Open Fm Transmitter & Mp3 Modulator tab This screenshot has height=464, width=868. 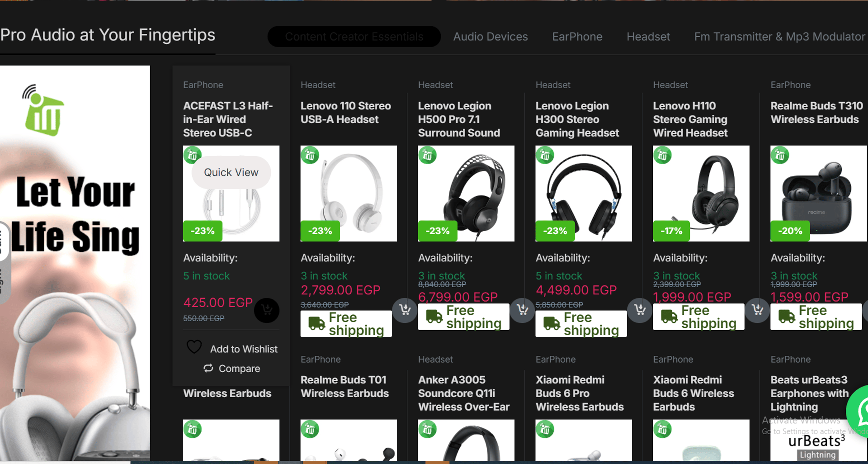pos(780,37)
